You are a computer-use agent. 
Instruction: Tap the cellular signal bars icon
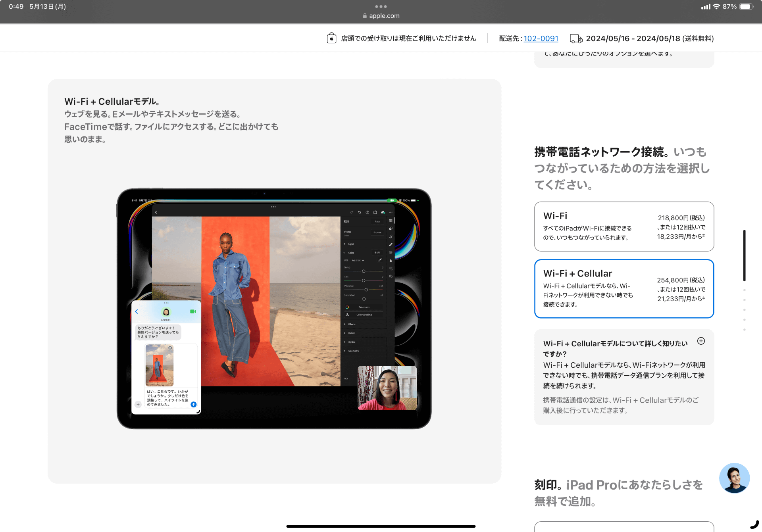(706, 7)
